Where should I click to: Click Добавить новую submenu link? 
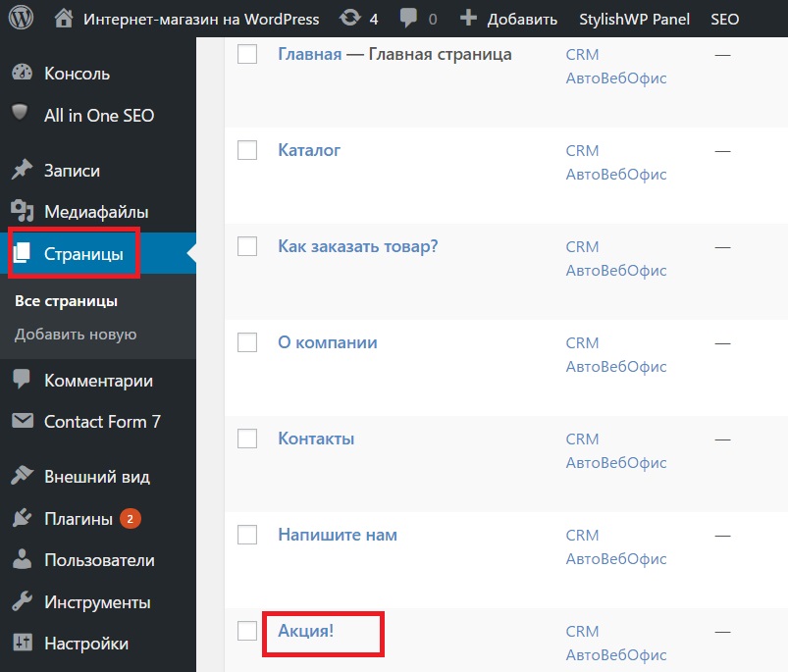click(x=76, y=335)
